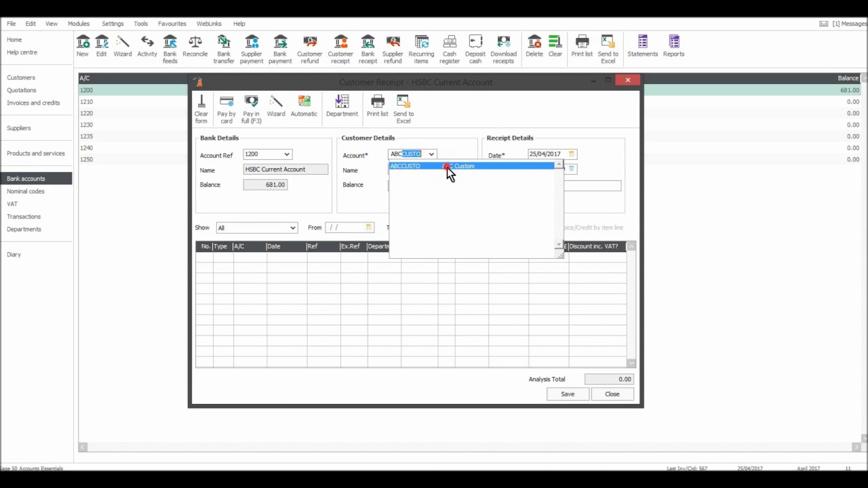Click the Edit toolbar icon
Viewport: 868px width, 488px height.
pyautogui.click(x=102, y=46)
